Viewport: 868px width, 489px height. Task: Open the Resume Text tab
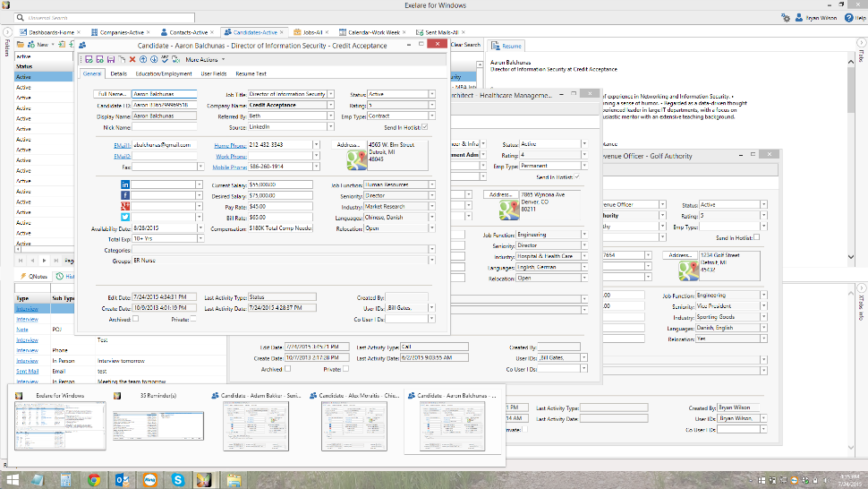pyautogui.click(x=251, y=73)
